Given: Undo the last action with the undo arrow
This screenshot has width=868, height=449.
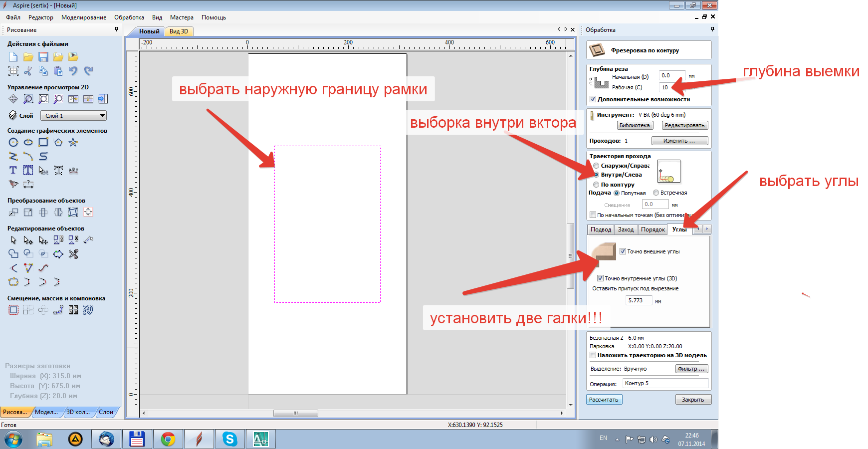Looking at the screenshot, I should click(x=73, y=71).
